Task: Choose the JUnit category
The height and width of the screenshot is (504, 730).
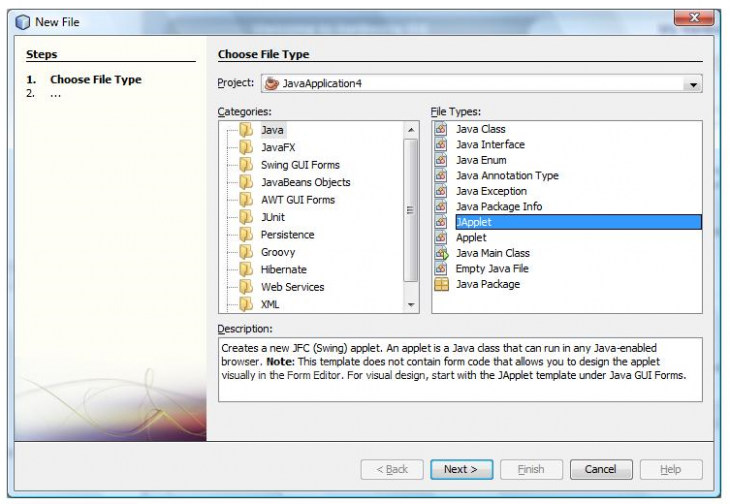Action: coord(273,217)
